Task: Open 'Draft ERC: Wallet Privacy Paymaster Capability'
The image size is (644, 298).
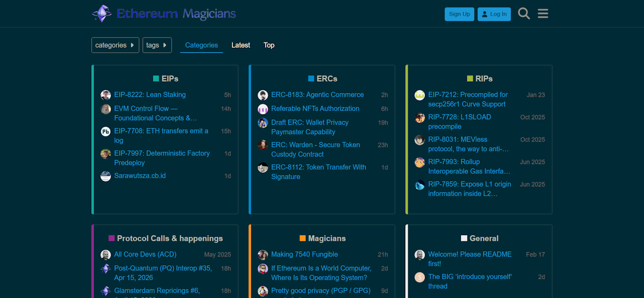Action: [310, 127]
